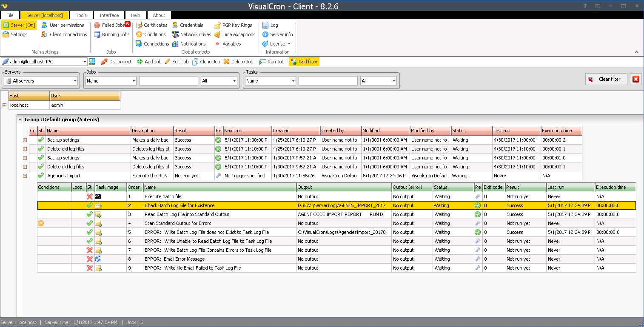644x327 pixels.
Task: Click the Clone Job toolbar icon
Action: click(195, 62)
